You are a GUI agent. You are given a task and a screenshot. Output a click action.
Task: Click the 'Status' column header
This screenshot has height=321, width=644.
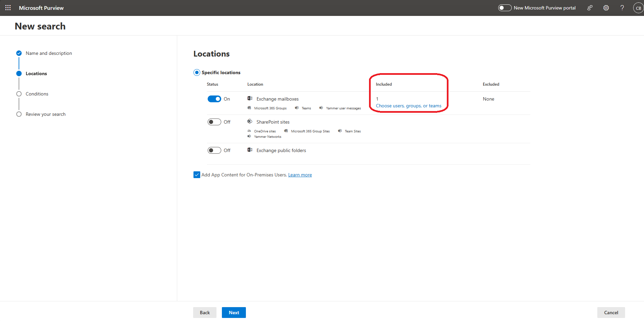click(212, 84)
